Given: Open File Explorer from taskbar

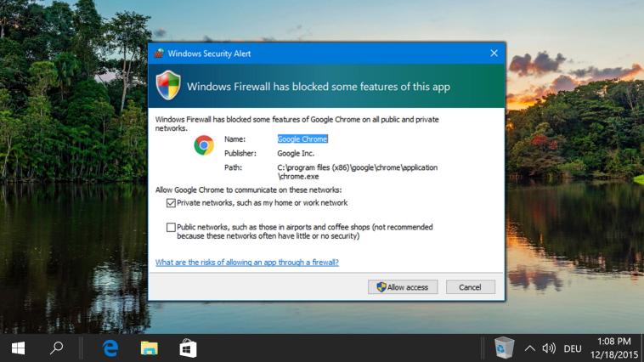Looking at the screenshot, I should 149,348.
